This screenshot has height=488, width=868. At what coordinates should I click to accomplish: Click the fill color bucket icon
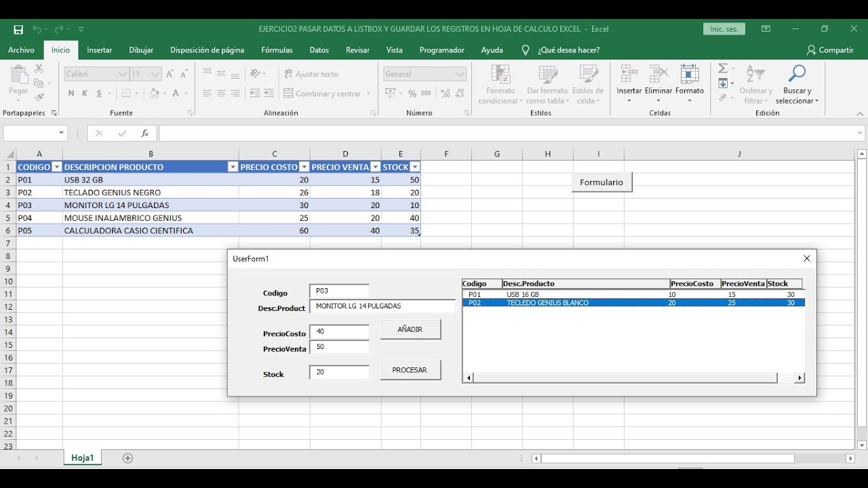click(x=154, y=94)
